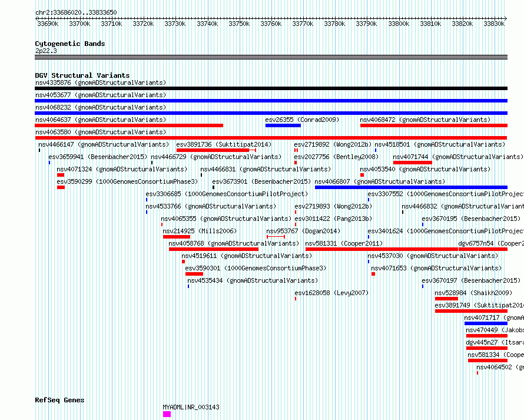Click the nsv4063580 variant label

click(x=101, y=132)
